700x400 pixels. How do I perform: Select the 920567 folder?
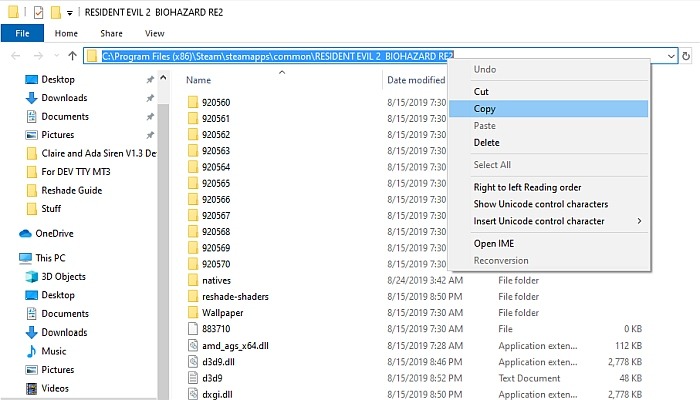pyautogui.click(x=216, y=216)
